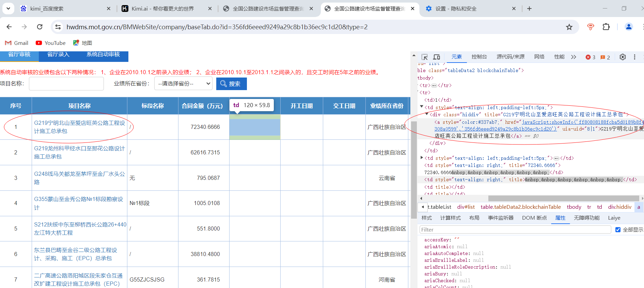This screenshot has width=644, height=288.
Task: Show more DevTools tabs via chevron
Action: (574, 57)
